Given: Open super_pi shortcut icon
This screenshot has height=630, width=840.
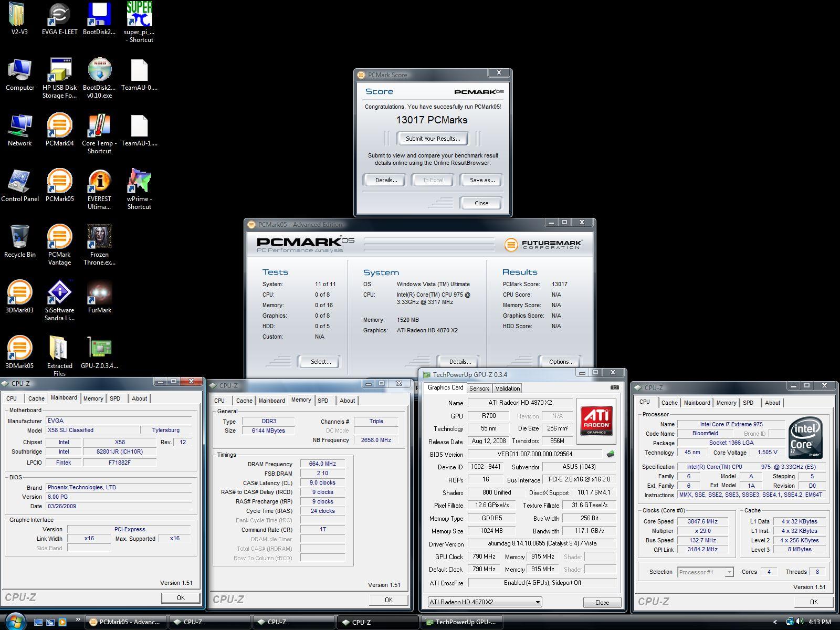Looking at the screenshot, I should tap(139, 15).
